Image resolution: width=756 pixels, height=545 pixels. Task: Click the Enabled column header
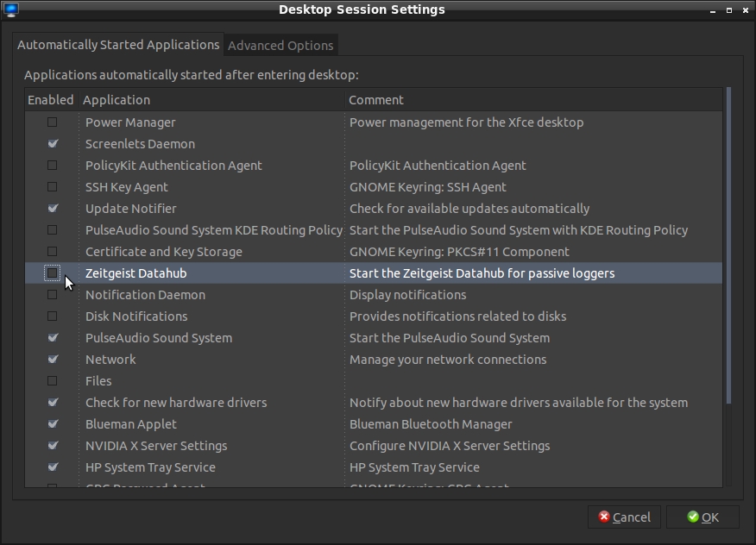click(x=51, y=100)
